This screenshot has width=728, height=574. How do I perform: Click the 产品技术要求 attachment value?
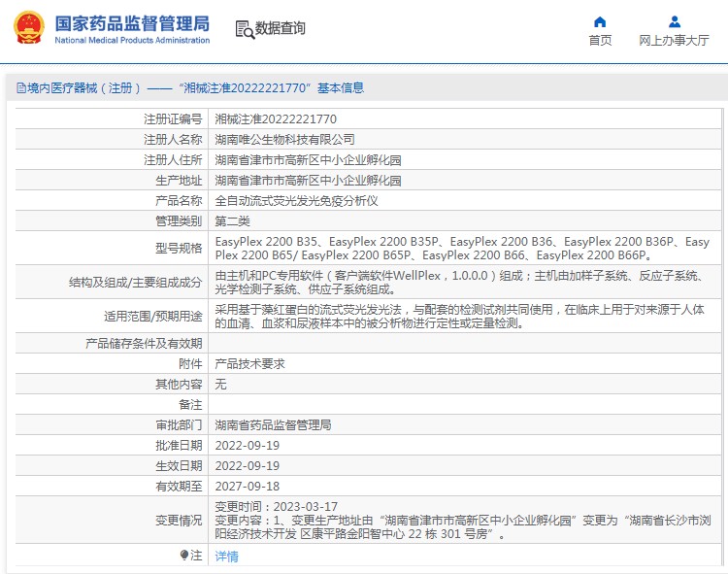coord(249,363)
